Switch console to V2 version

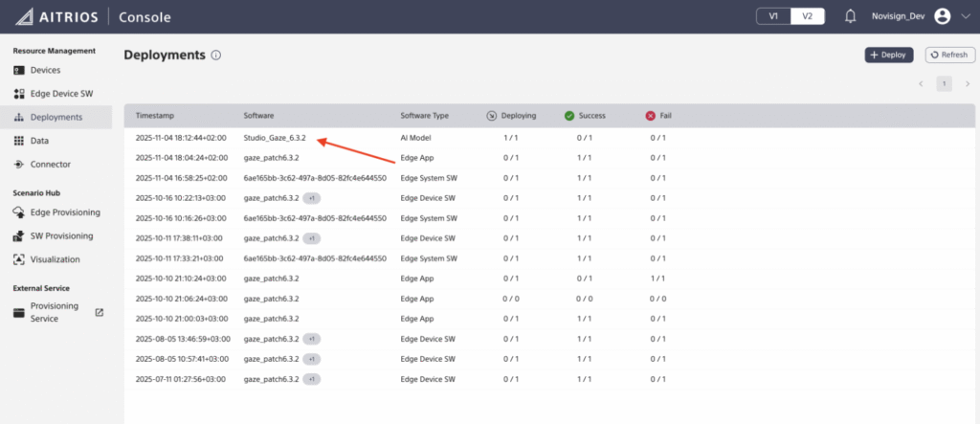806,16
